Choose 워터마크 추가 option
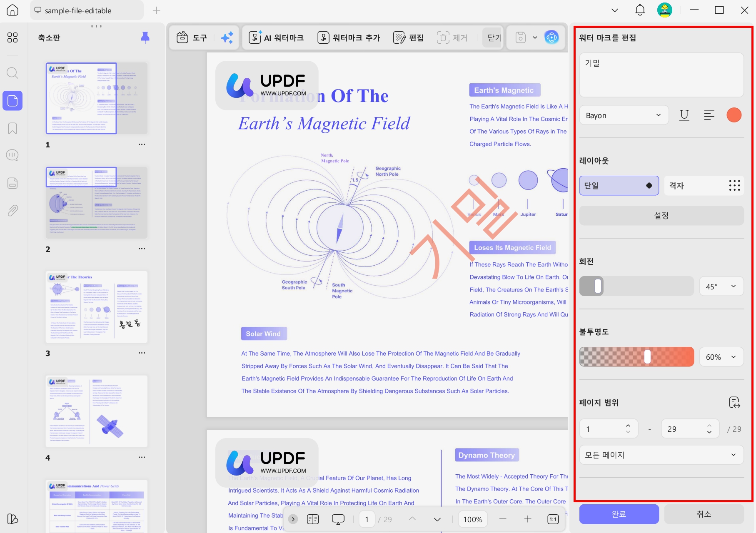756x533 pixels. (349, 38)
